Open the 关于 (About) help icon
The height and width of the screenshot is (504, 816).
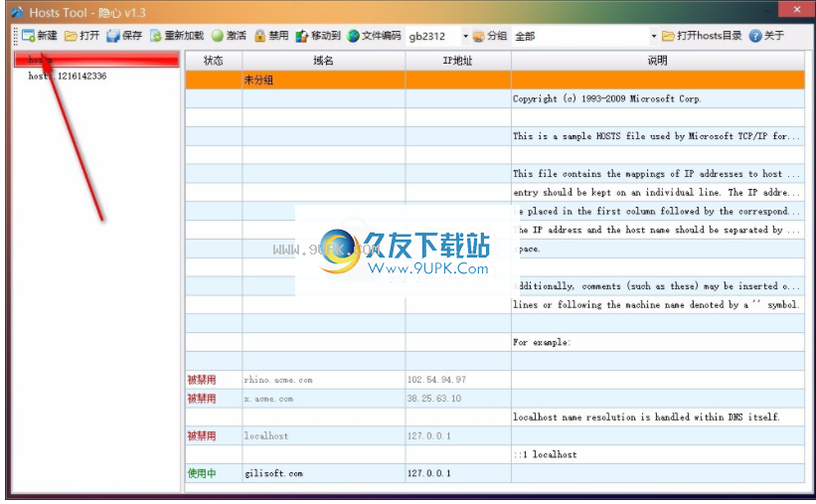point(755,36)
